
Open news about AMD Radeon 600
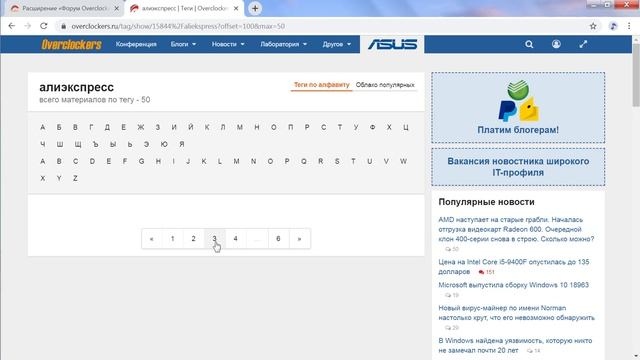click(x=516, y=229)
